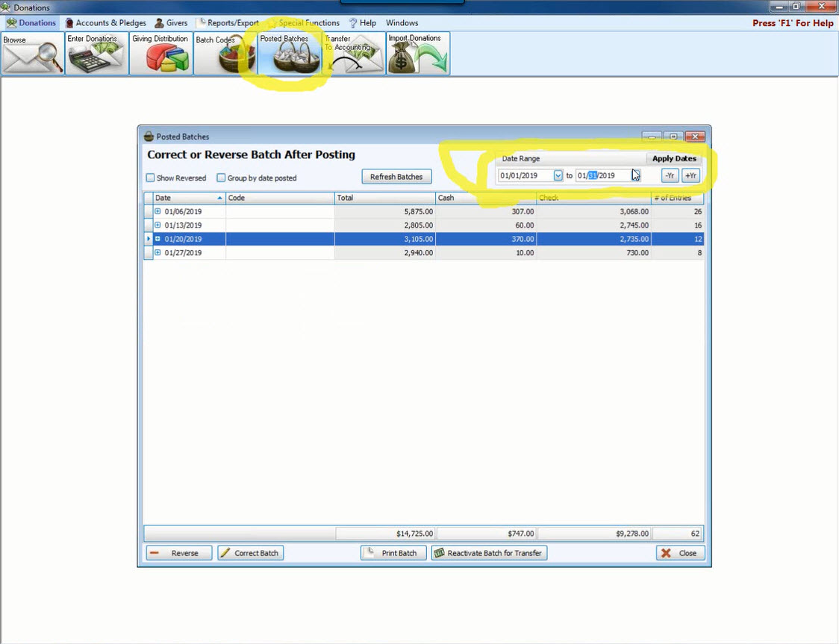Open the Posted Batches toolbar icon
The width and height of the screenshot is (839, 644).
tap(290, 54)
